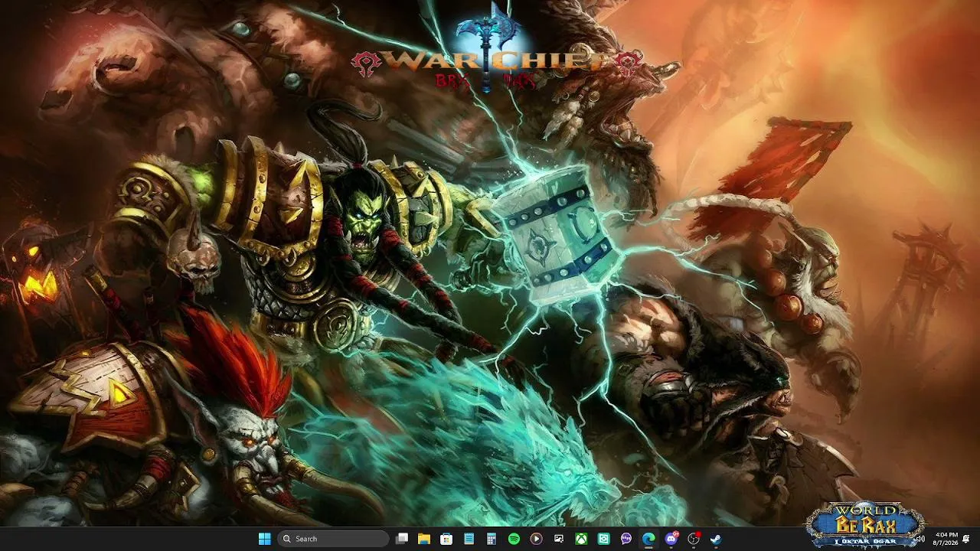Open the picture app icon beside Xbox
Image resolution: width=980 pixels, height=551 pixels.
point(559,539)
